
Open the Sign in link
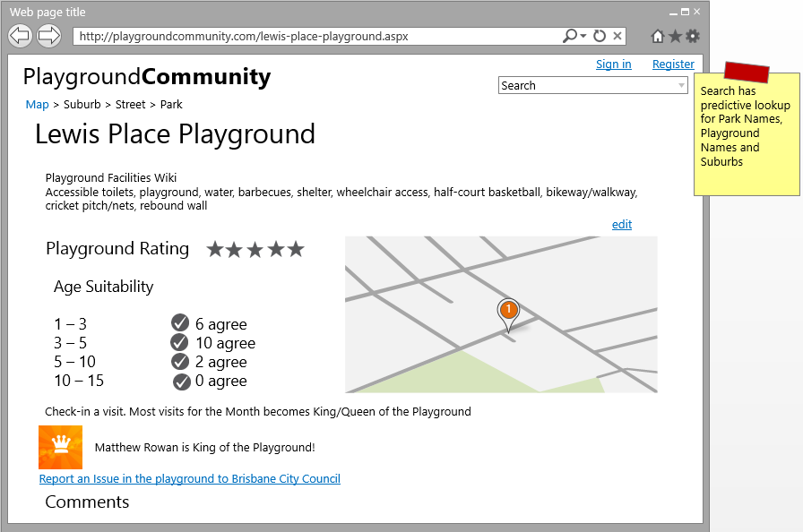pos(613,64)
